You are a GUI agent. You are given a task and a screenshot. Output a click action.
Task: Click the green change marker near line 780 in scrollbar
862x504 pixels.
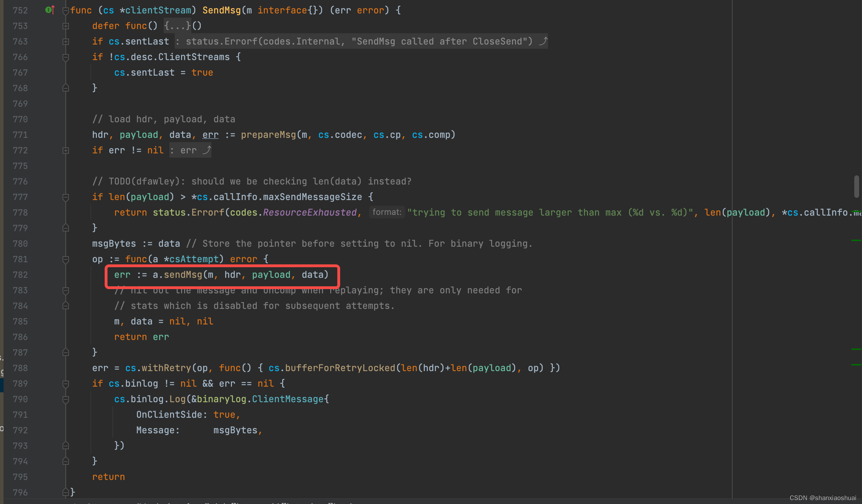[856, 240]
